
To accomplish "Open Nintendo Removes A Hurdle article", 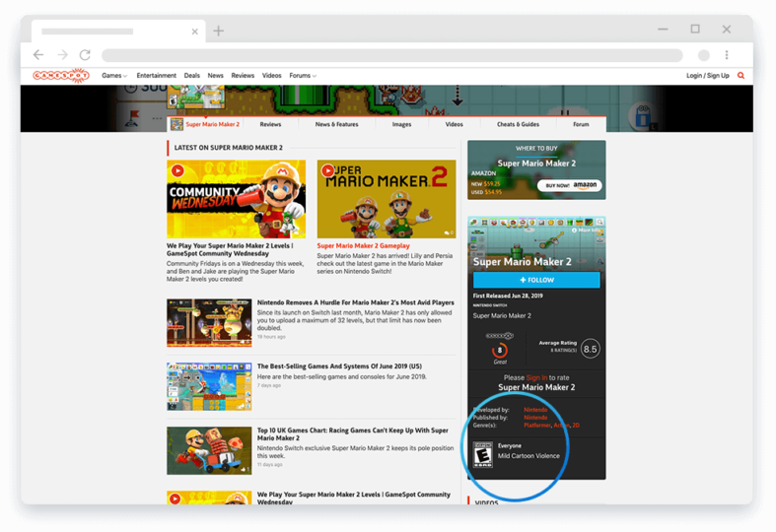I will 355,302.
